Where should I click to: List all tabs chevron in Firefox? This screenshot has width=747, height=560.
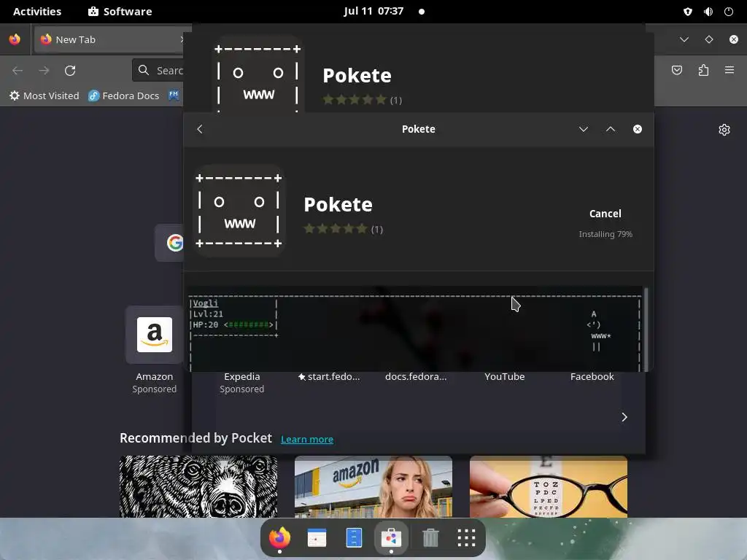684,39
